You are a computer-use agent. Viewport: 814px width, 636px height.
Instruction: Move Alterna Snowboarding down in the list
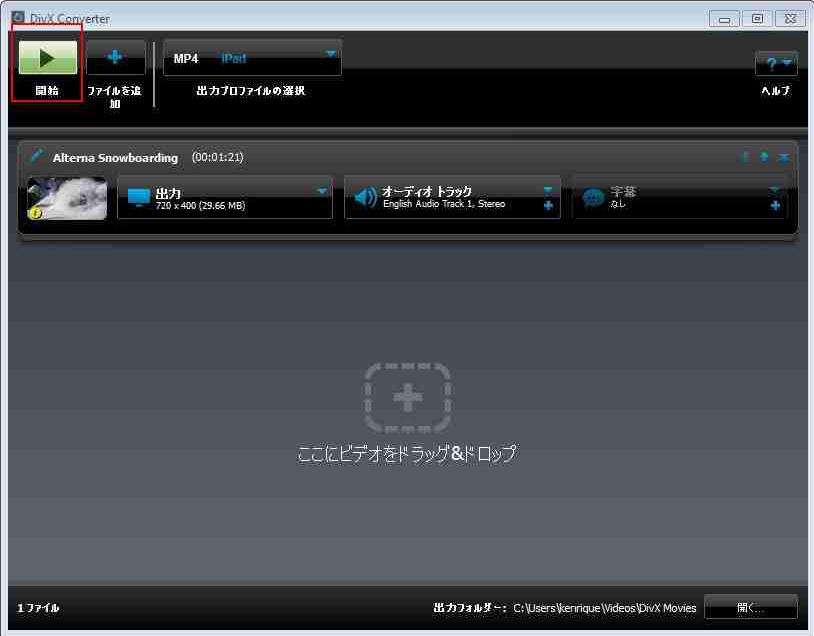(745, 156)
